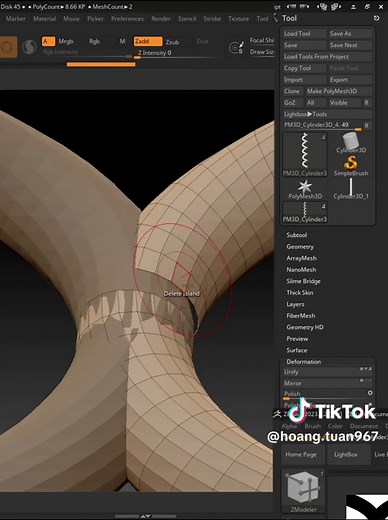Expand the Geometry section
Viewport: 388px width, 520px height.
click(x=300, y=247)
